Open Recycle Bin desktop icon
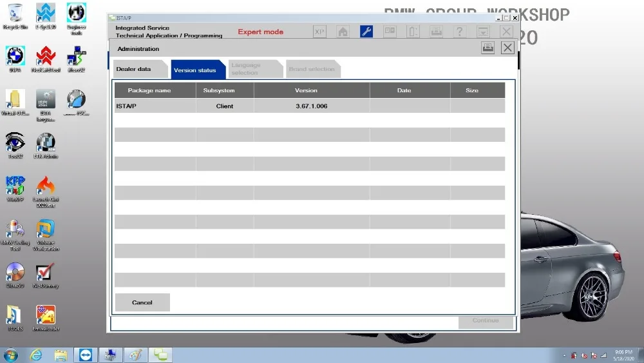Image resolution: width=644 pixels, height=363 pixels. tap(15, 16)
